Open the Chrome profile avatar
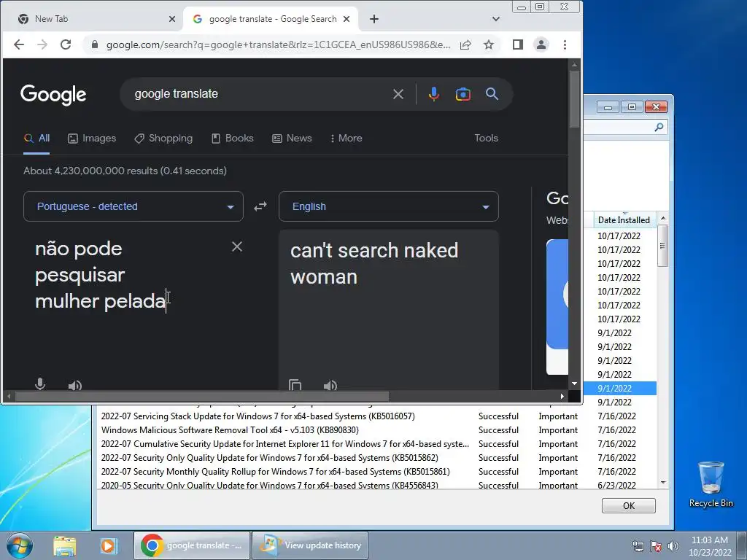This screenshot has width=747, height=560. 541,44
